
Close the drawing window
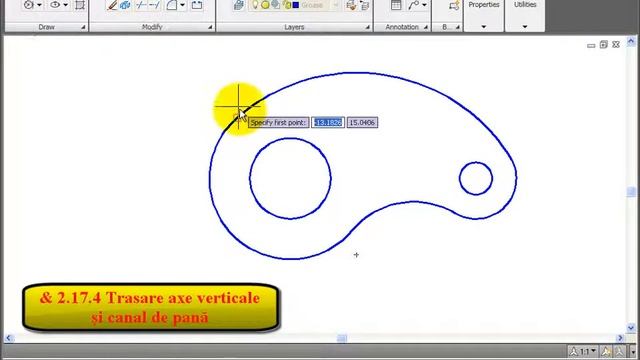tap(616, 44)
